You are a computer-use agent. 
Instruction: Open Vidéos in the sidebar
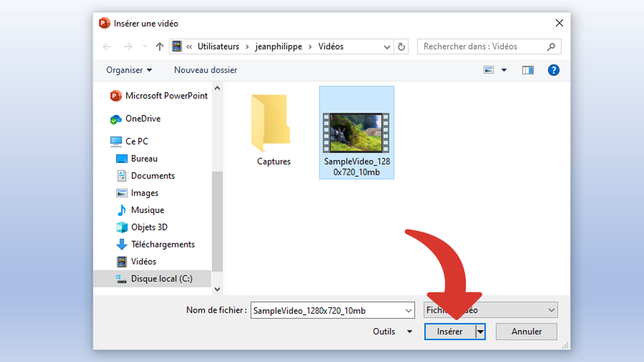coord(136,261)
